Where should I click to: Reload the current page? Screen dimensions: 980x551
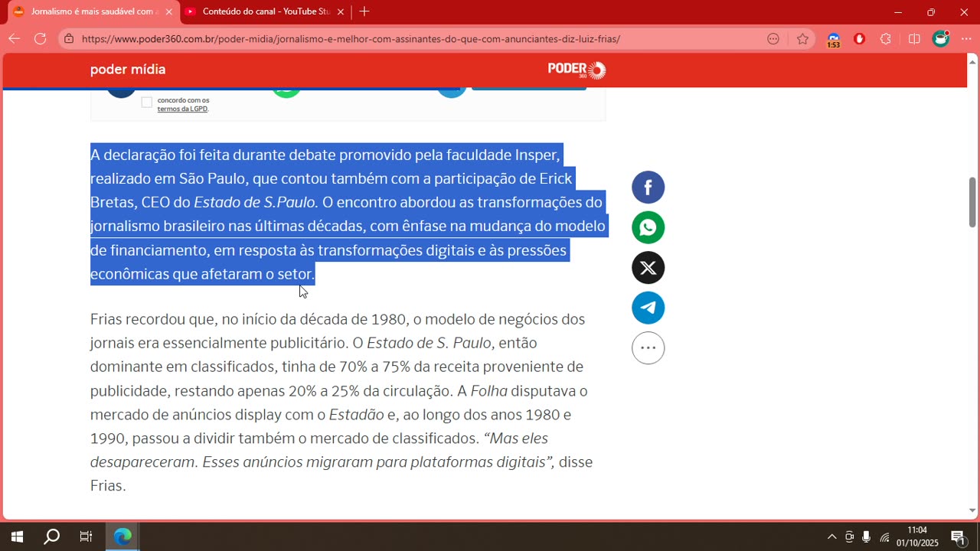pyautogui.click(x=41, y=39)
